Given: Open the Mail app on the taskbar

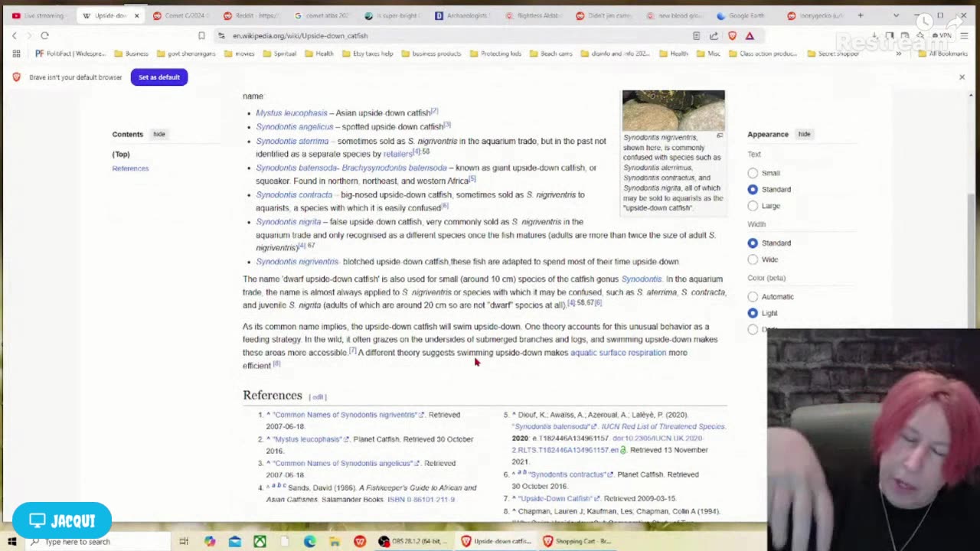Looking at the screenshot, I should pos(235,541).
